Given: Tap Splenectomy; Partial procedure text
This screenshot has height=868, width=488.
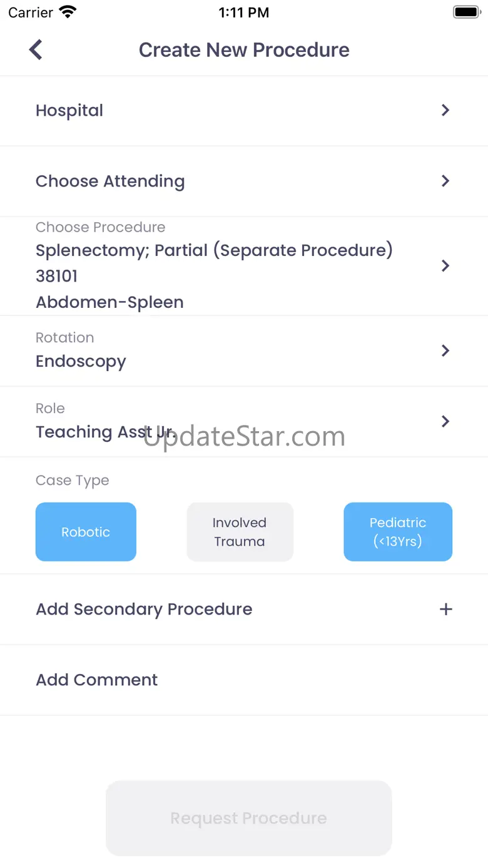Looking at the screenshot, I should (214, 250).
